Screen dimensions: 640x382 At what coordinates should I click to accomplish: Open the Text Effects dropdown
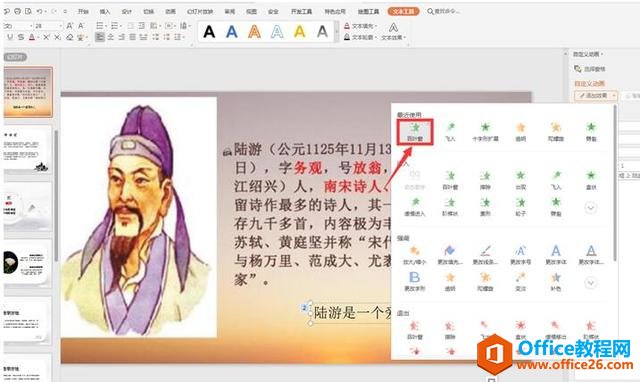(393, 32)
